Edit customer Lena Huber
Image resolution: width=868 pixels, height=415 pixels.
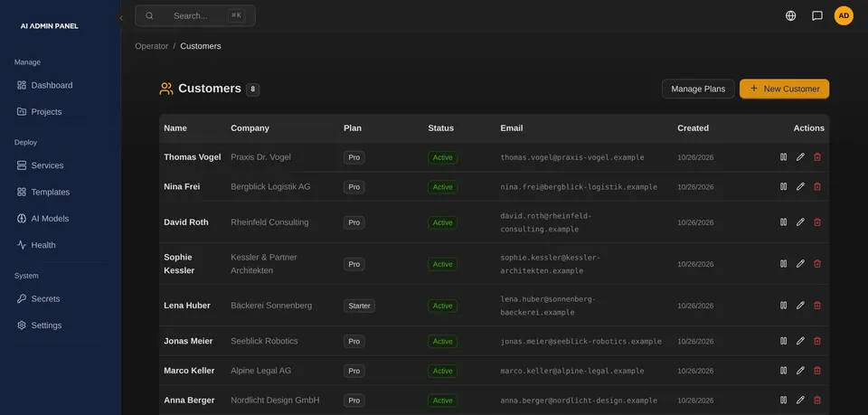800,306
